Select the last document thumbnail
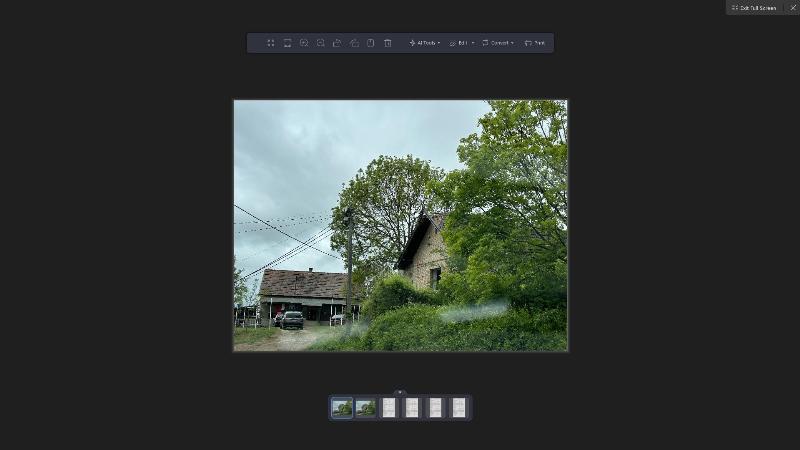Viewport: 800px width, 450px height. click(459, 408)
